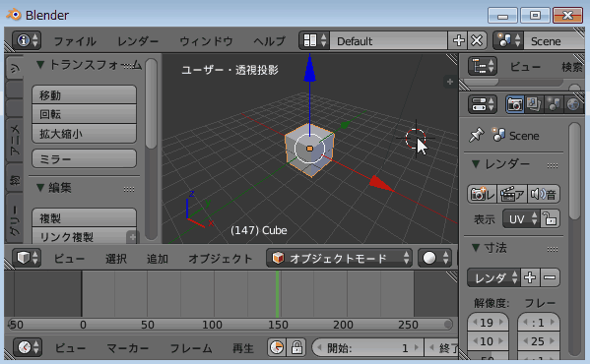Open the Window (ウィンドウ) menu

click(x=206, y=41)
